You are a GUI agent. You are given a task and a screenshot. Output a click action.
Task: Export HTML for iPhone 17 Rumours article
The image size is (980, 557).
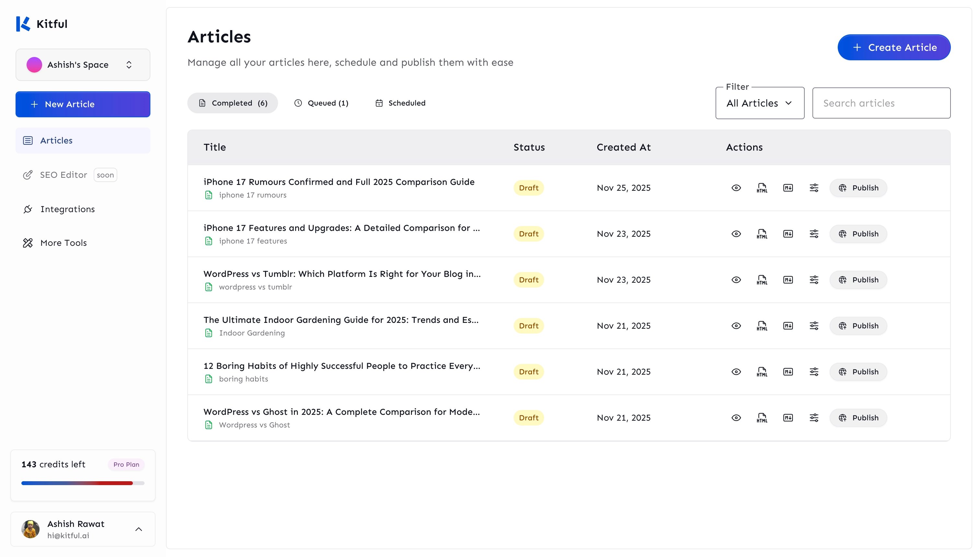tap(762, 188)
